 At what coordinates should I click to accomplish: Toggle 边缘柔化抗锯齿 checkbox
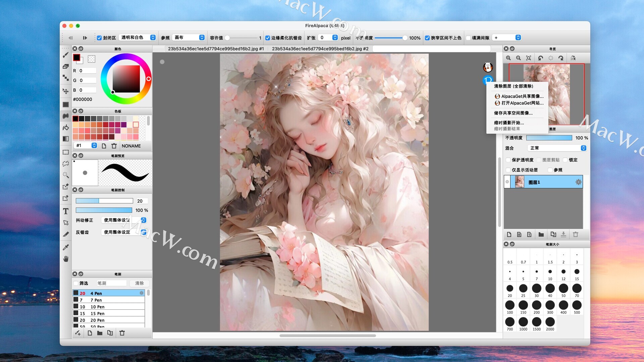click(x=268, y=38)
